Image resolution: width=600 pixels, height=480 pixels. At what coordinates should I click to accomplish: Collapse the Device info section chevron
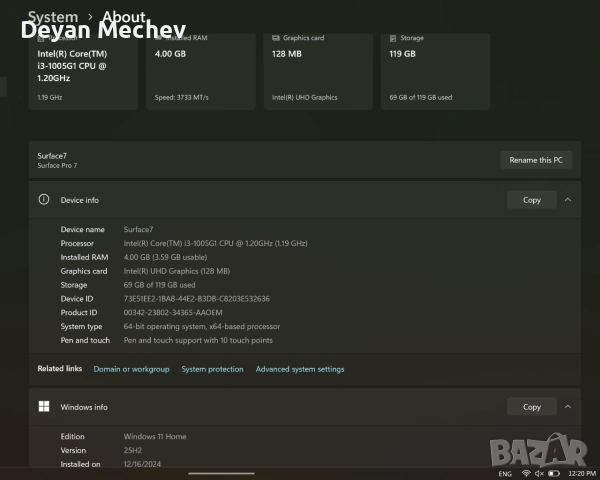coord(568,200)
